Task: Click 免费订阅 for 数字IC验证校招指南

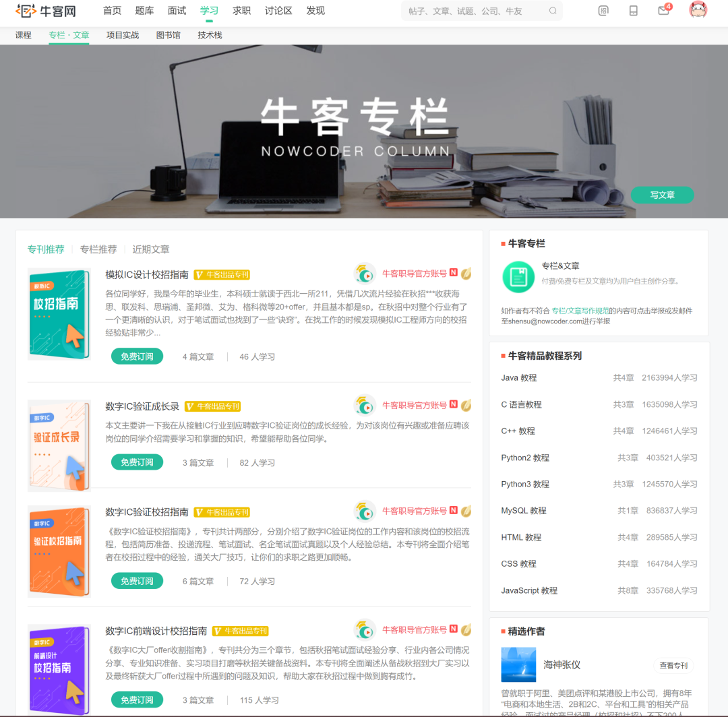Action: pyautogui.click(x=137, y=581)
